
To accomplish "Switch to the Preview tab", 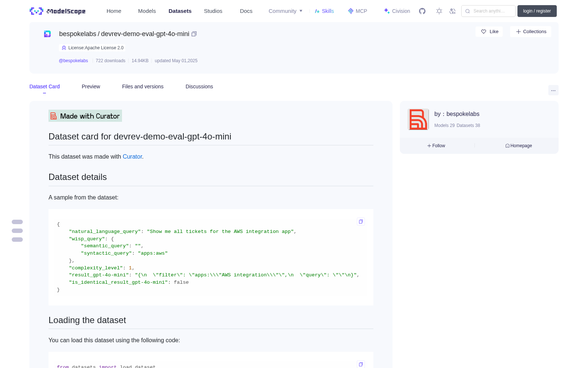I will (91, 86).
